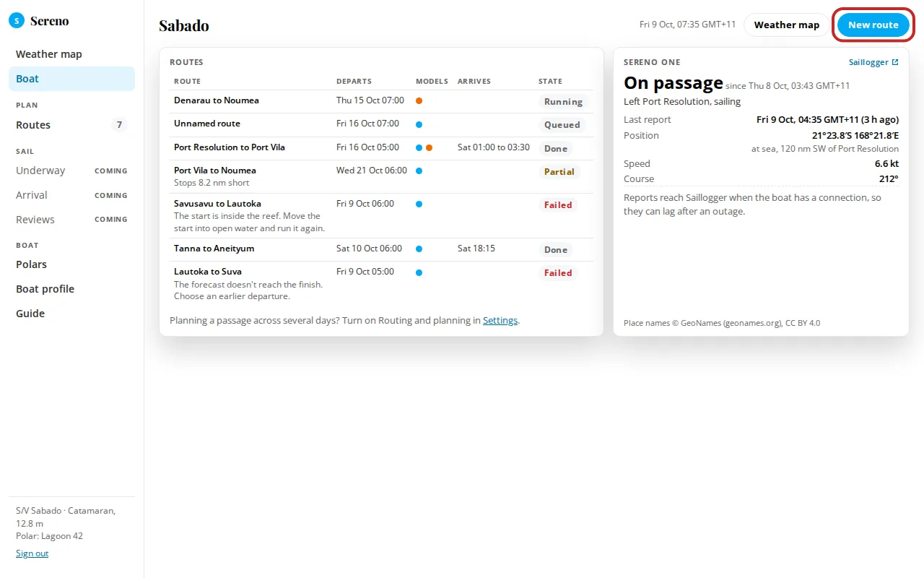This screenshot has height=578, width=924.
Task: Click departure Wed 21 Oct 06:00
Action: (372, 171)
